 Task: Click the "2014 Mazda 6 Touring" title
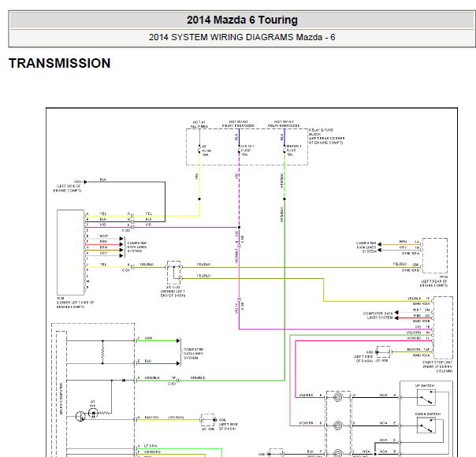pos(242,20)
